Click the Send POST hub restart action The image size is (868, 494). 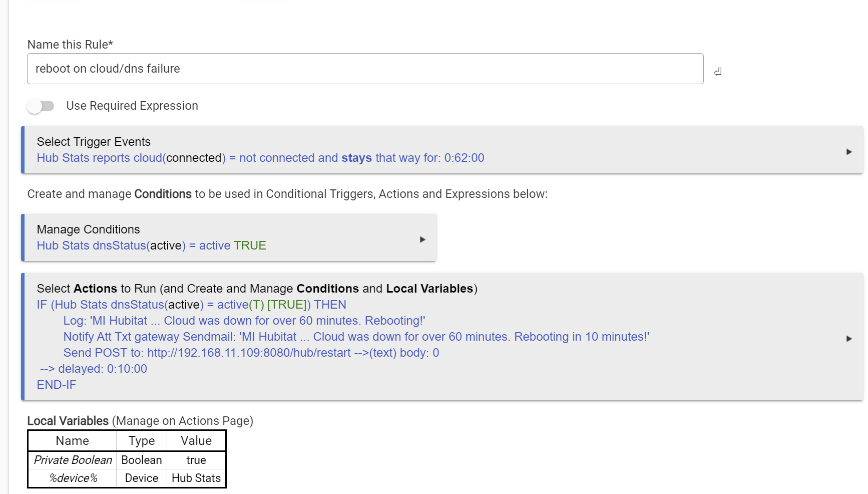click(251, 353)
